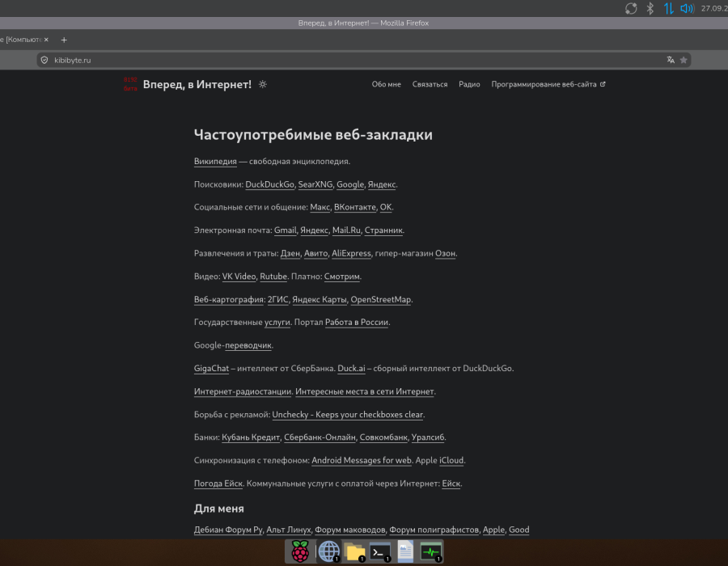This screenshot has width=728, height=566.
Task: Open the Обо мне menu item
Action: coord(387,84)
